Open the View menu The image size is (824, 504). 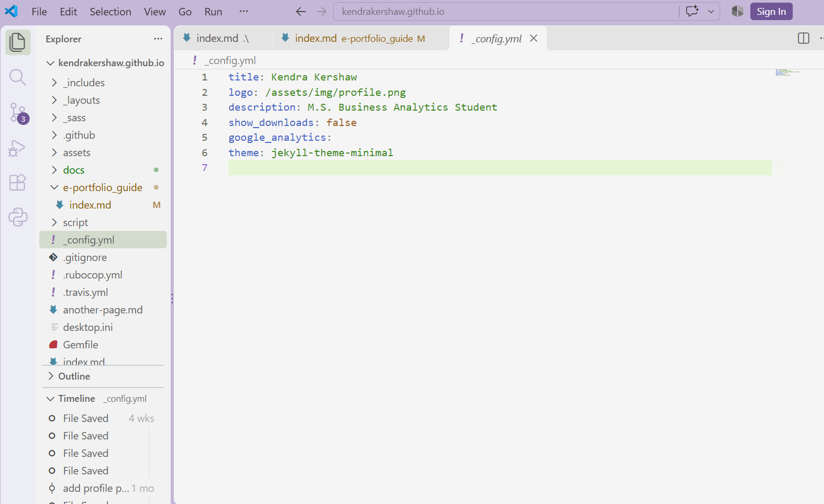(x=155, y=12)
